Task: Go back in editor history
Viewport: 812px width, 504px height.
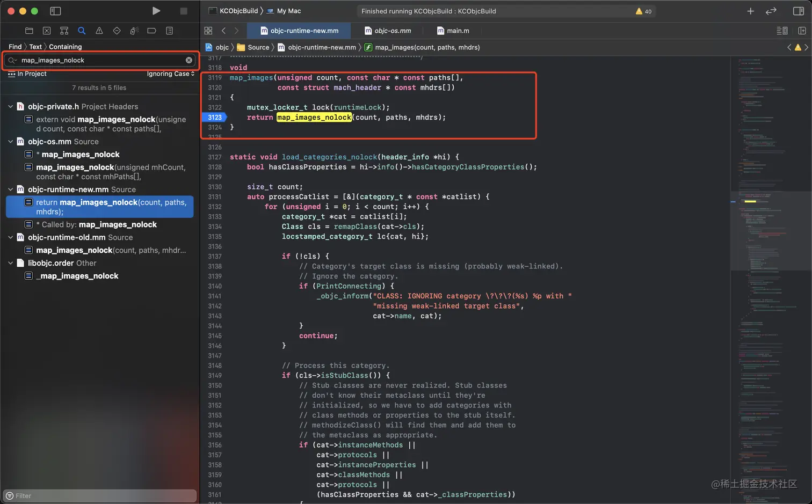Action: coord(223,31)
